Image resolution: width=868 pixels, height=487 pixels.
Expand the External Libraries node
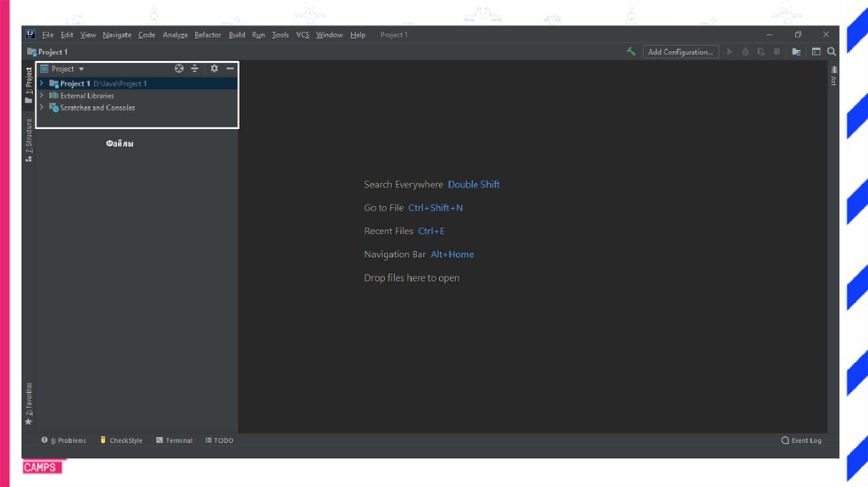tap(41, 96)
